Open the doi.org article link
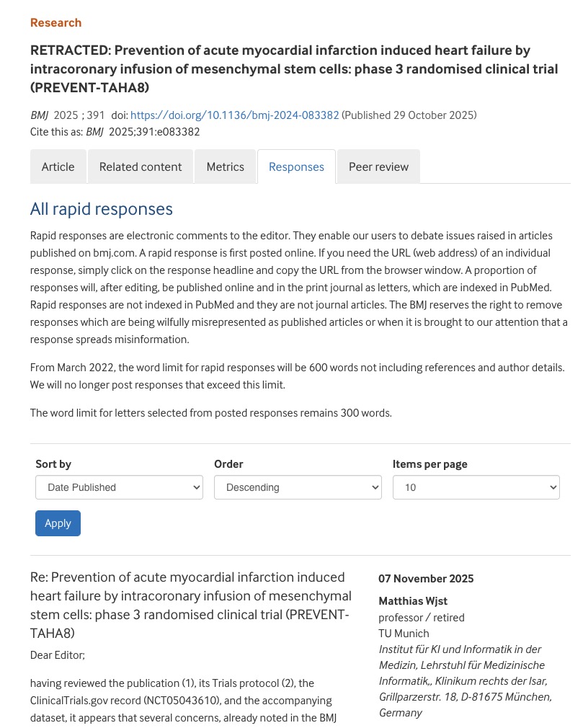The image size is (583, 728). coord(235,115)
